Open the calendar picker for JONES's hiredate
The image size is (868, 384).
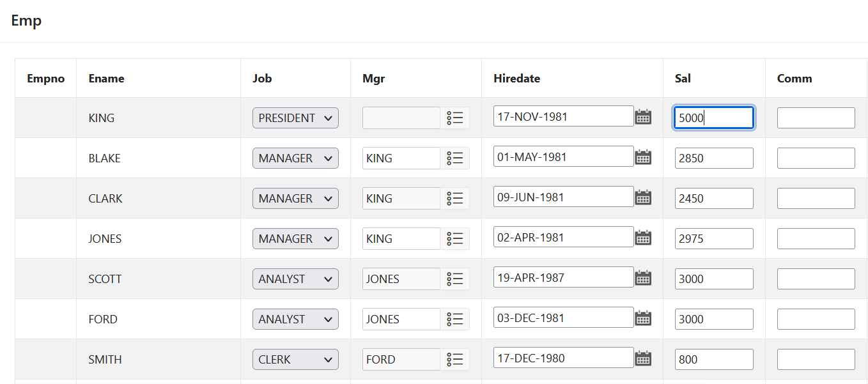(644, 237)
